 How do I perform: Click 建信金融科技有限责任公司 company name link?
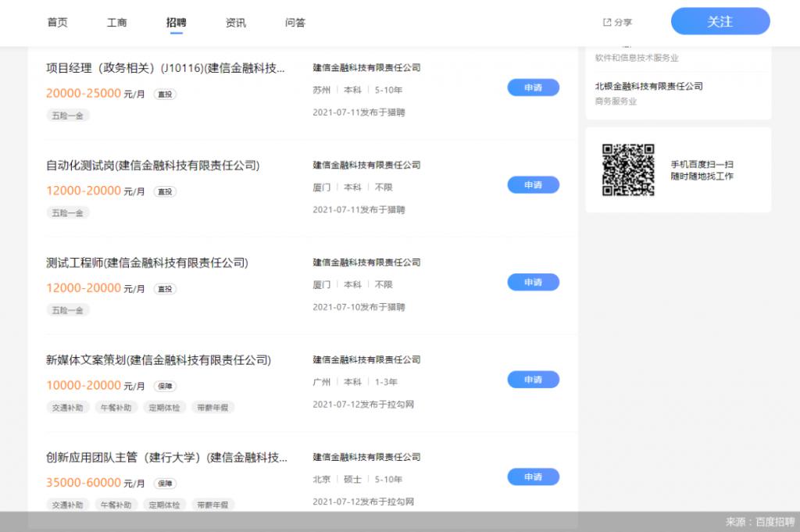[x=366, y=67]
